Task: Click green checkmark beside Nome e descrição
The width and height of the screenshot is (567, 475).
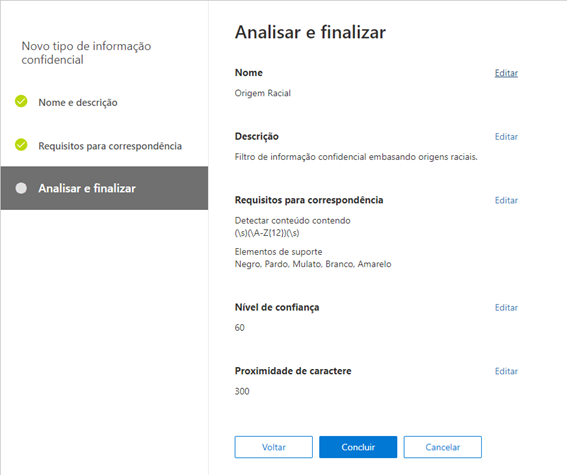Action: click(21, 102)
